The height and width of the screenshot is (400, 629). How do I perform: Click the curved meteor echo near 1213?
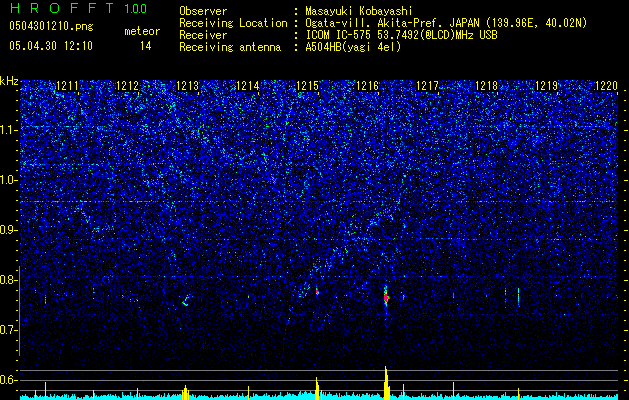pos(186,301)
